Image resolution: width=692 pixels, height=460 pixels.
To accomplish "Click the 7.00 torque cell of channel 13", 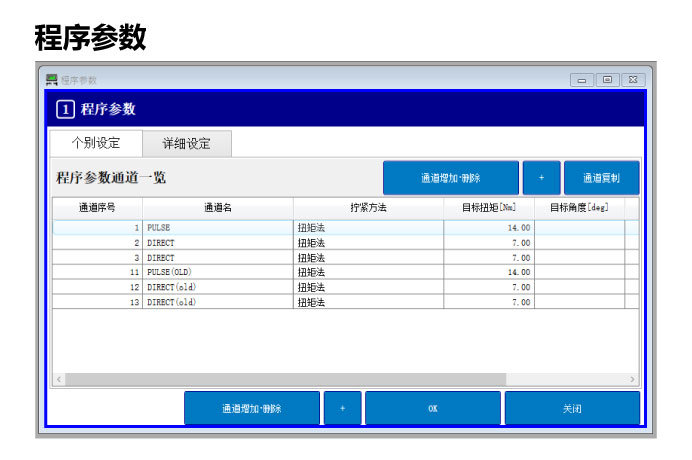I will [x=489, y=302].
